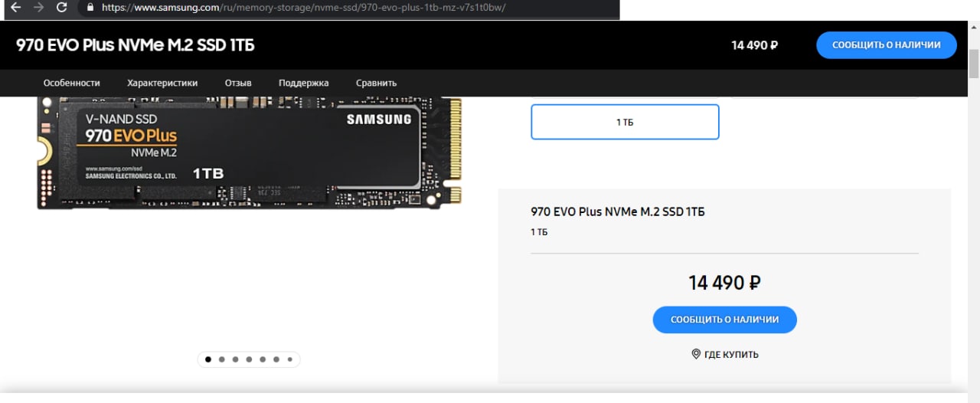The width and height of the screenshot is (980, 403).
Task: Click product name in the price card
Action: pos(618,211)
